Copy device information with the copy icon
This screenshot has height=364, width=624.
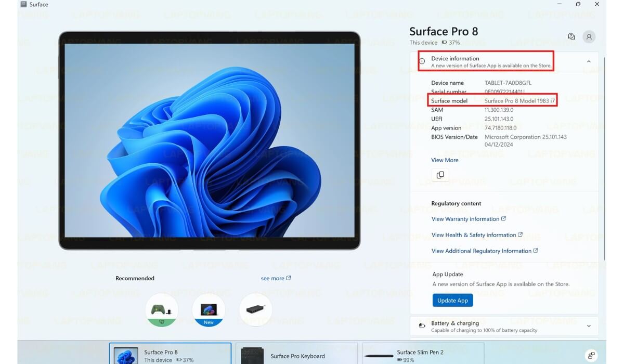440,175
